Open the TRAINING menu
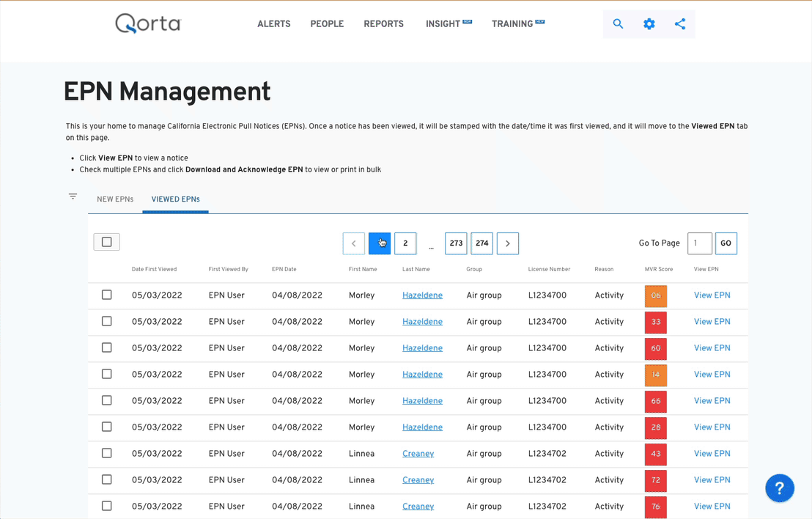 tap(512, 23)
